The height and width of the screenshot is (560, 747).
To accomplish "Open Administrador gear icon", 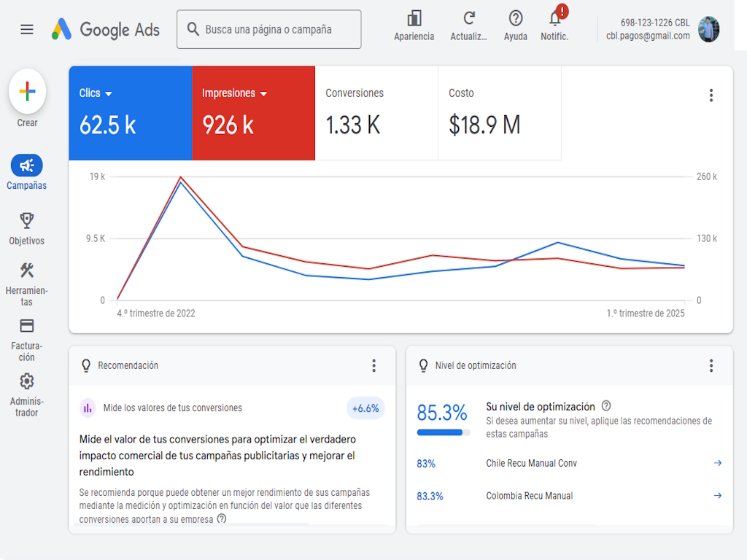I will coord(27,381).
